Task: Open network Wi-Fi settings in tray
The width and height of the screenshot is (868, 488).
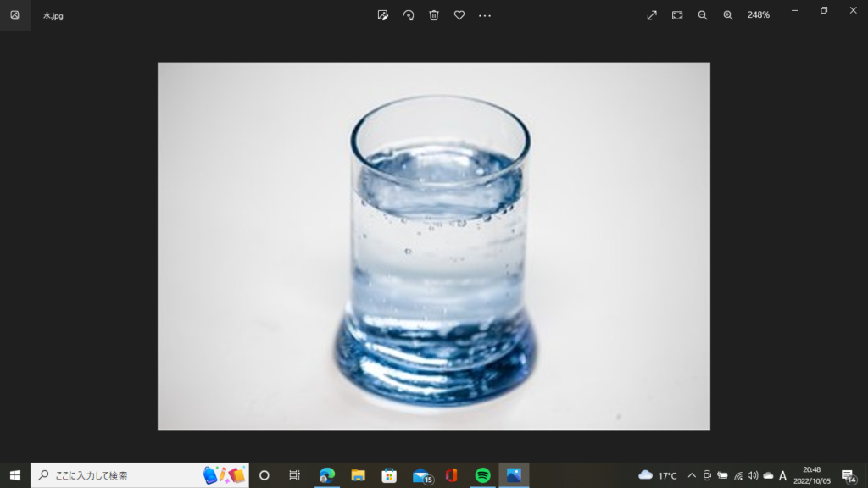Action: pyautogui.click(x=738, y=475)
